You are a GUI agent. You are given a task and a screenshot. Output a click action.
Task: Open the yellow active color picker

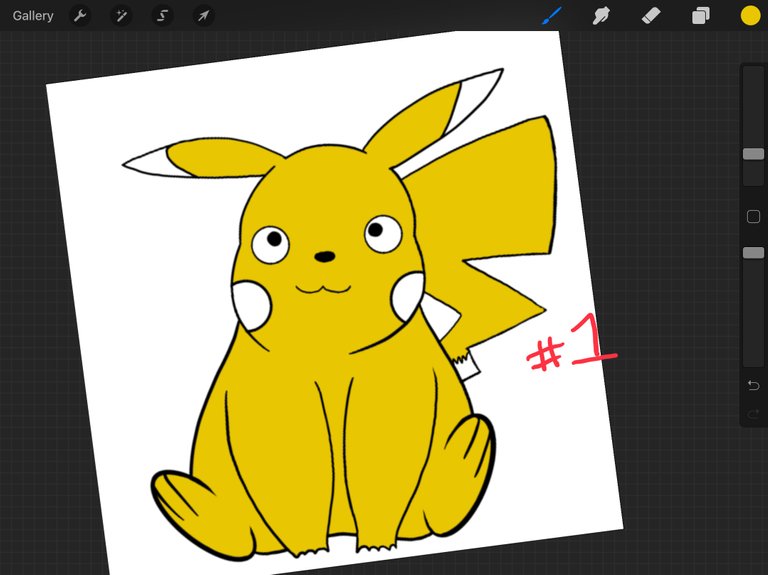click(x=750, y=16)
